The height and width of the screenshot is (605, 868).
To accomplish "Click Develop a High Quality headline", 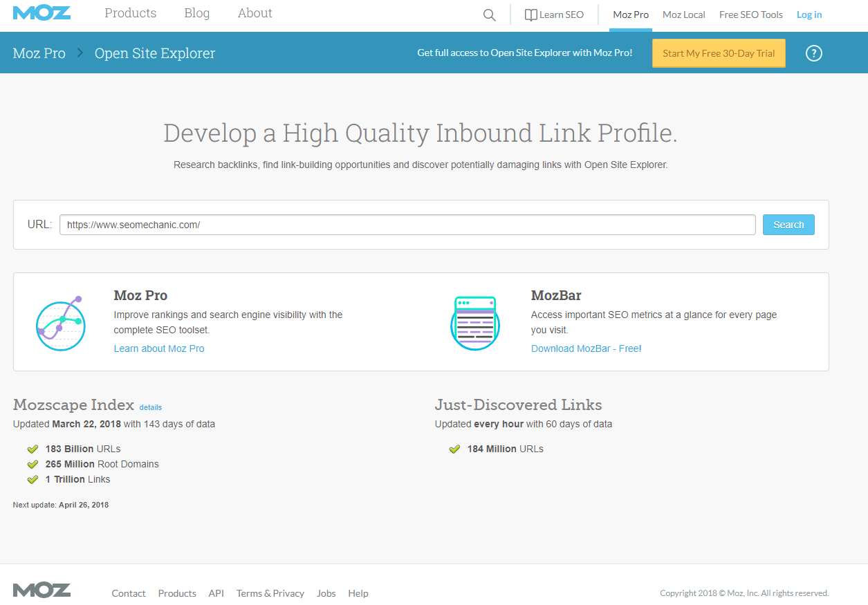I will [421, 133].
